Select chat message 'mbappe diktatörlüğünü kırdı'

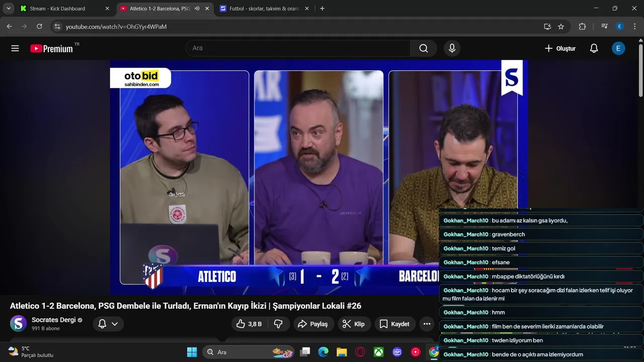tap(528, 277)
